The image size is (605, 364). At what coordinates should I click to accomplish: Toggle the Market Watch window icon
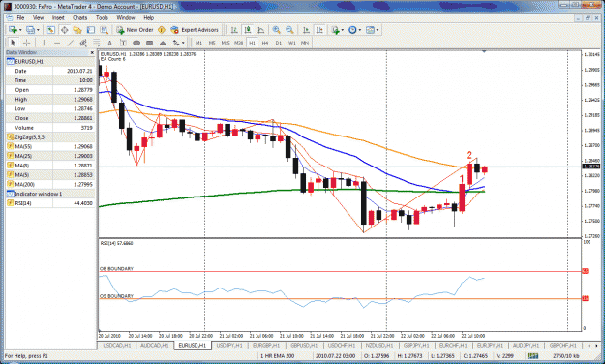pos(51,30)
